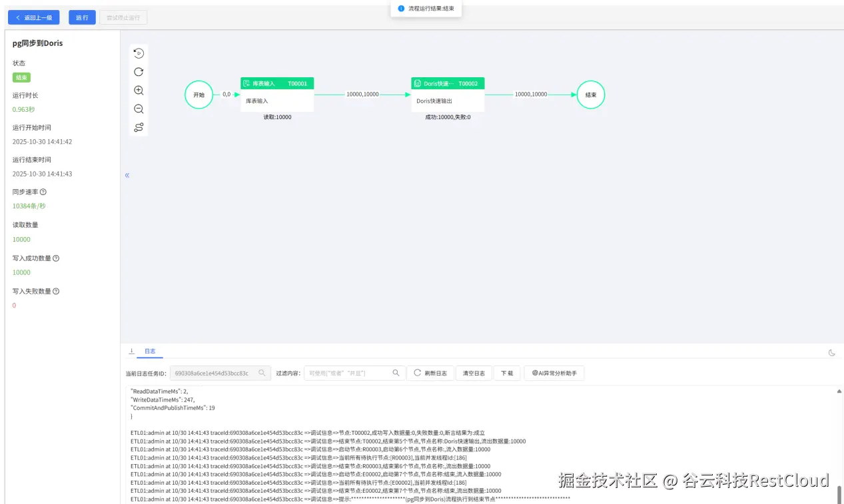This screenshot has height=504, width=844.
Task: Zoom in on the flow canvas
Action: [x=139, y=90]
